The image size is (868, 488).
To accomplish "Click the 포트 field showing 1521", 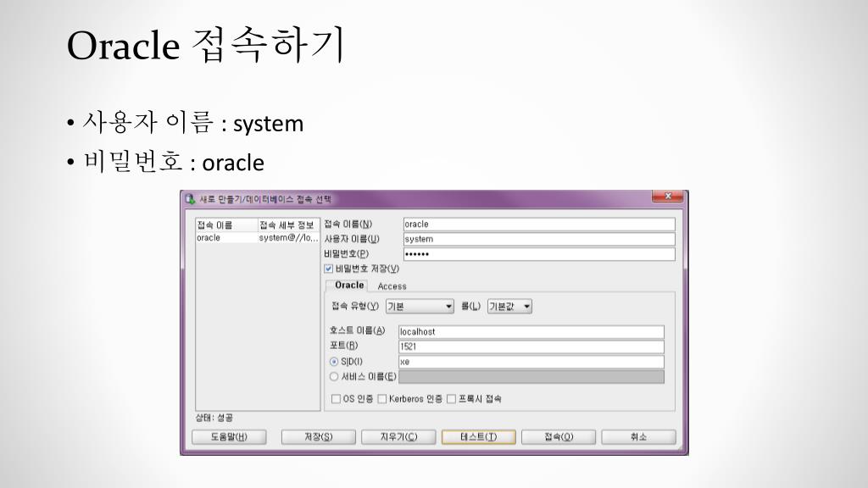I will (531, 347).
